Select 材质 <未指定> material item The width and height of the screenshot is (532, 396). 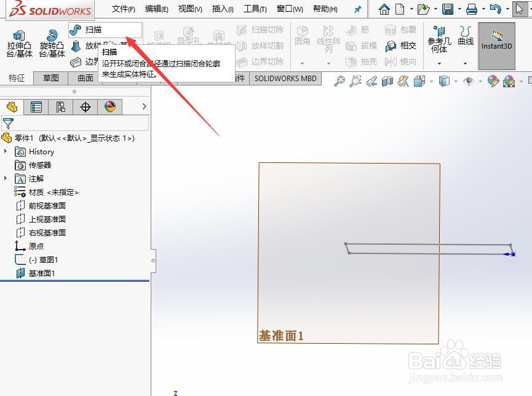click(x=46, y=192)
